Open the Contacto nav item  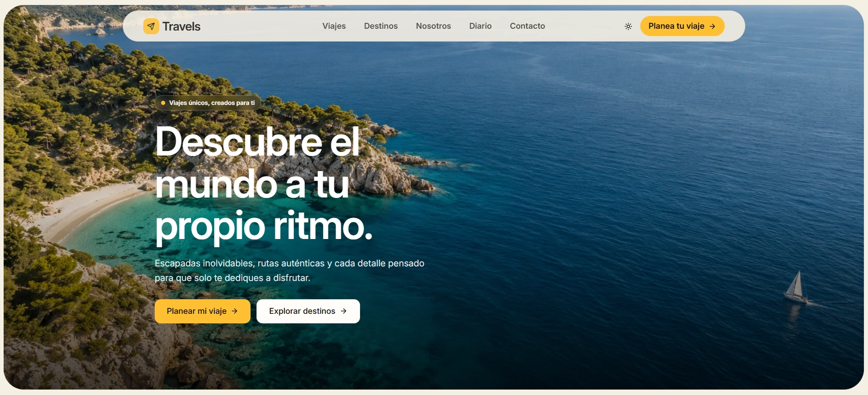click(x=527, y=26)
